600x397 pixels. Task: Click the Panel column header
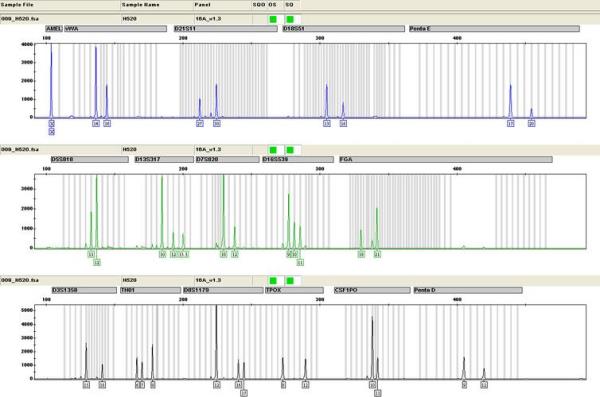pos(203,5)
